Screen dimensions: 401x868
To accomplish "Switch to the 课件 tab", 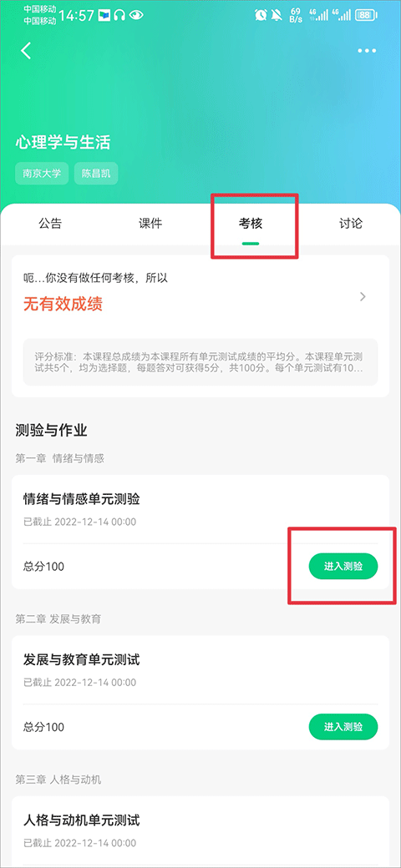I will [150, 224].
